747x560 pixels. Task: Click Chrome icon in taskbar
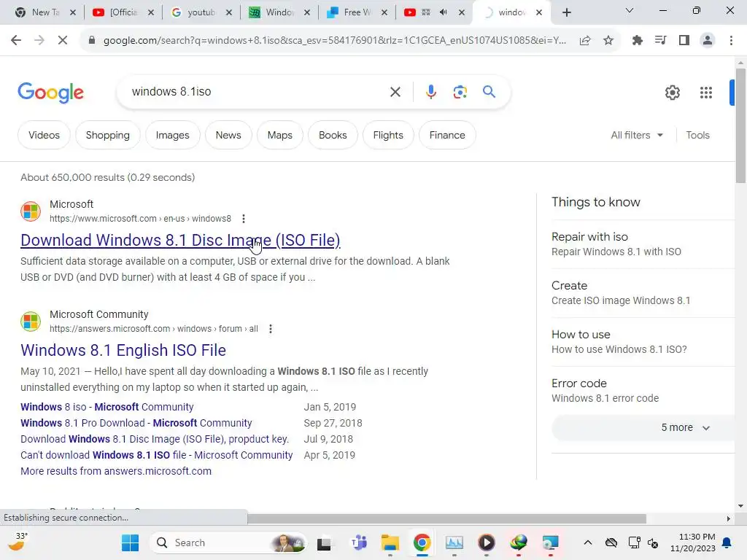(x=422, y=542)
